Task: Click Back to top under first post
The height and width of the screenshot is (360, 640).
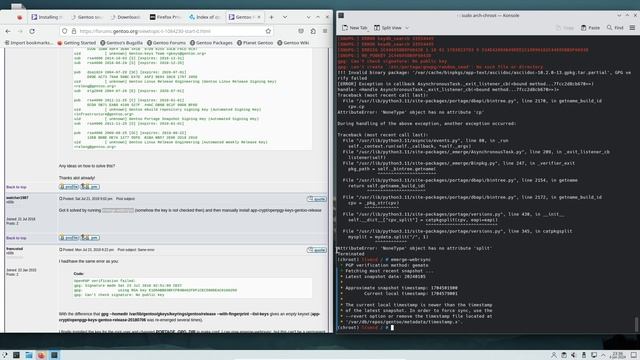Action: tap(16, 187)
